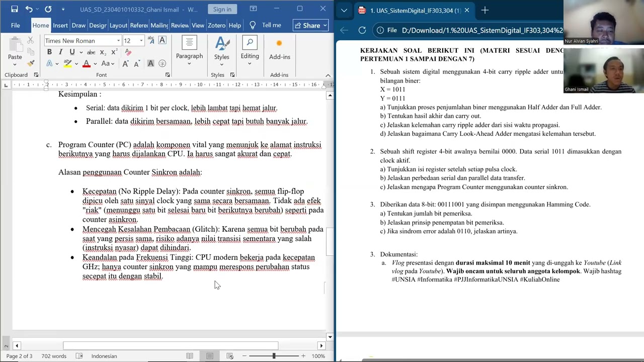Open the Zotero ribbon tab
644x362 pixels.
click(217, 25)
